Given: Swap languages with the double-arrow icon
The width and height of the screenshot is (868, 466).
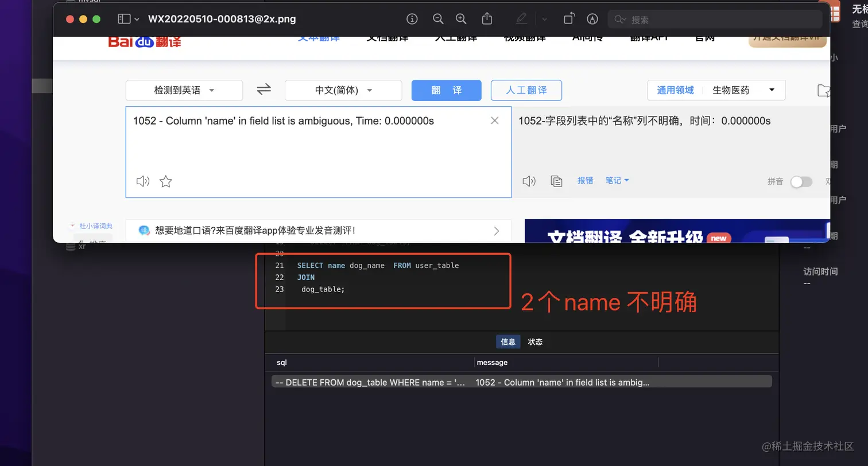Looking at the screenshot, I should 263,90.
